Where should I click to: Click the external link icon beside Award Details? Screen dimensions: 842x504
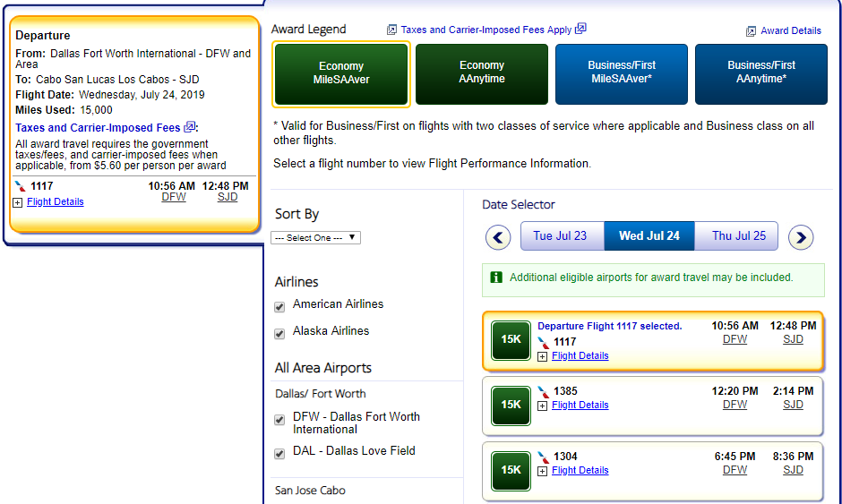(x=751, y=31)
